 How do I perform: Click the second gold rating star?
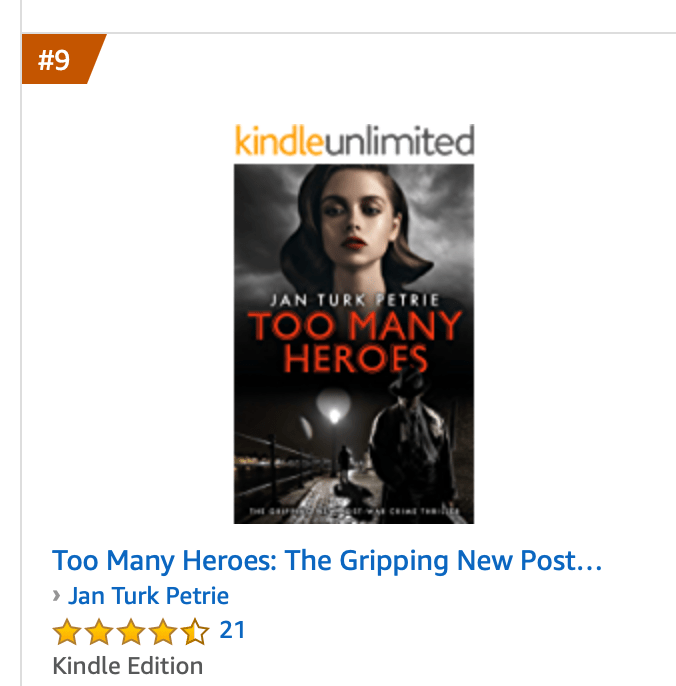click(x=98, y=632)
